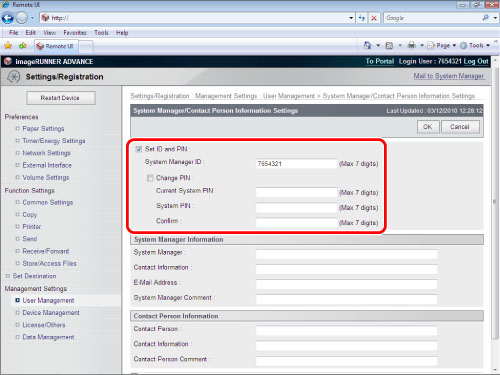Click the browser Forward arrow button
The width and height of the screenshot is (500, 375).
(22, 18)
